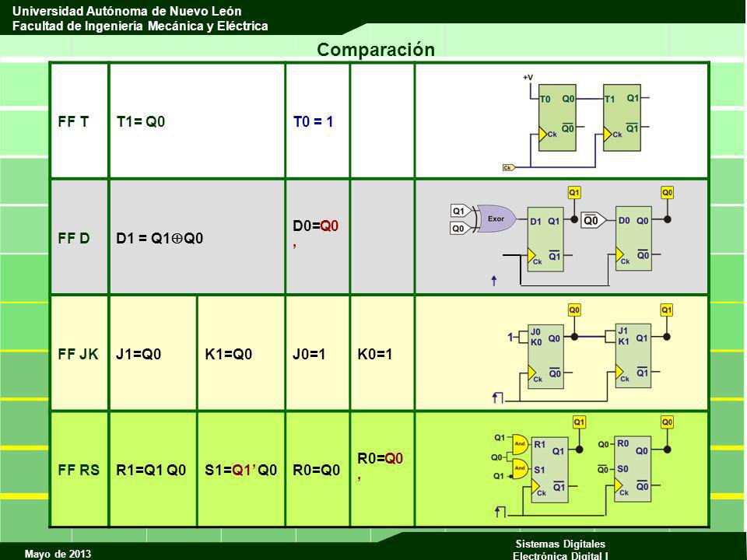Select the D1 flip-flop block
This screenshot has height=560, width=747.
(545, 239)
